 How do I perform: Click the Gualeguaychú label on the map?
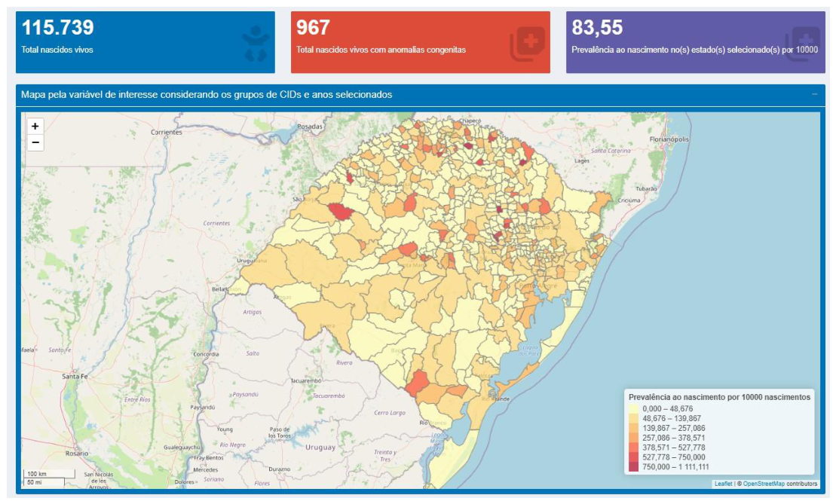pos(182,447)
